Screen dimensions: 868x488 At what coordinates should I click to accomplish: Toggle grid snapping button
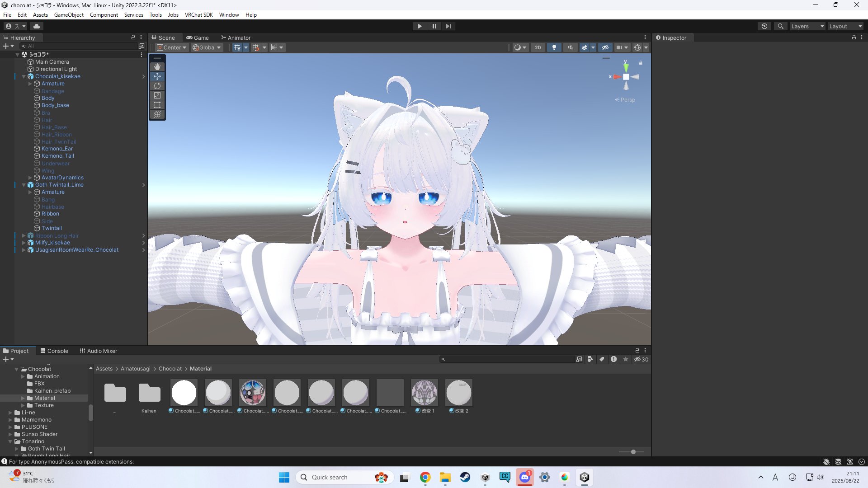coord(256,47)
